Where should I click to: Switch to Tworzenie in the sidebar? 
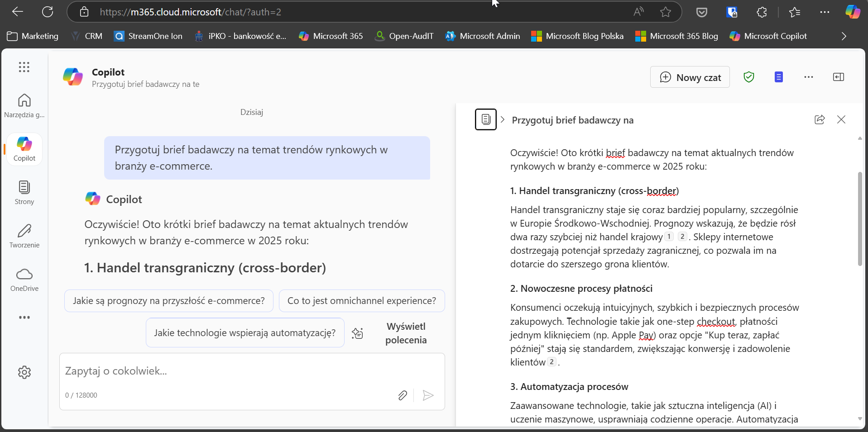tap(24, 236)
